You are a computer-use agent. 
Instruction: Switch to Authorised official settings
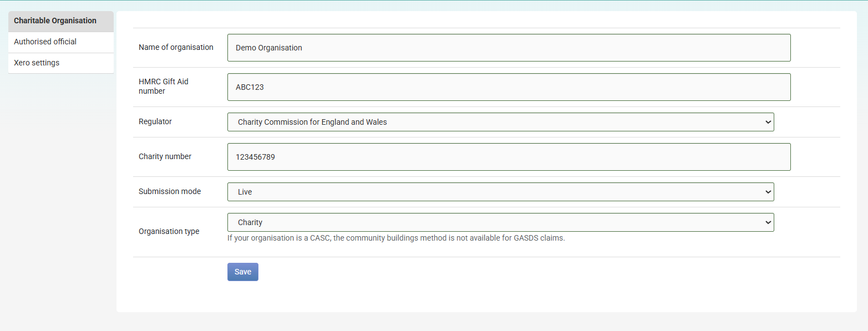pos(61,42)
